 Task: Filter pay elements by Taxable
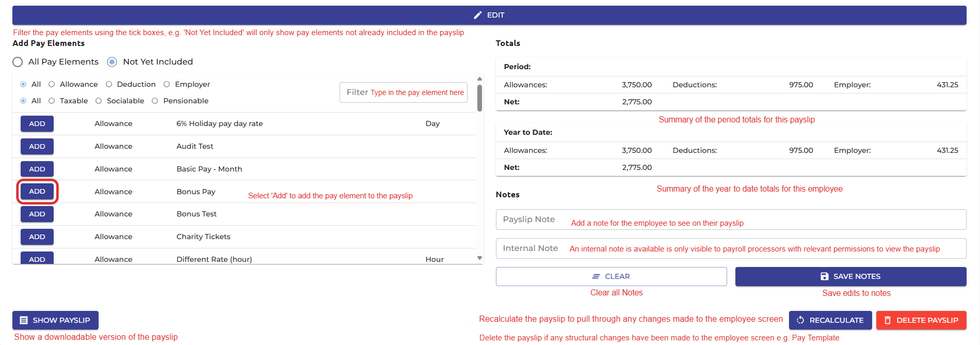coord(52,101)
